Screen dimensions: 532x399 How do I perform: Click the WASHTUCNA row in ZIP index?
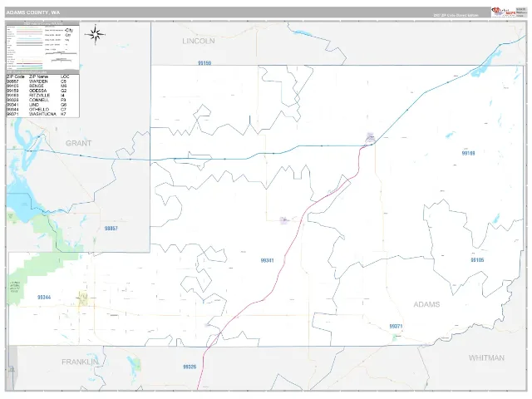(x=42, y=115)
